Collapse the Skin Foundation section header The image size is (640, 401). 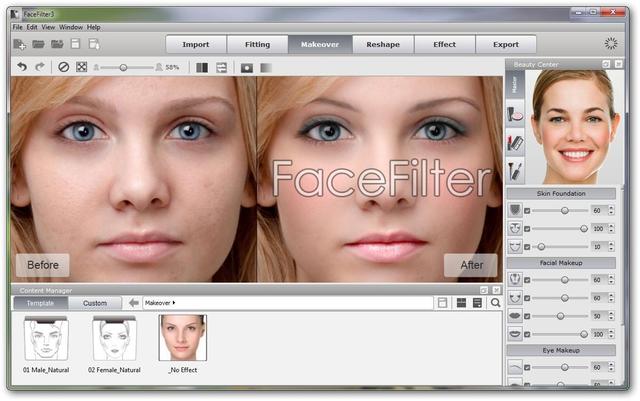(x=561, y=194)
